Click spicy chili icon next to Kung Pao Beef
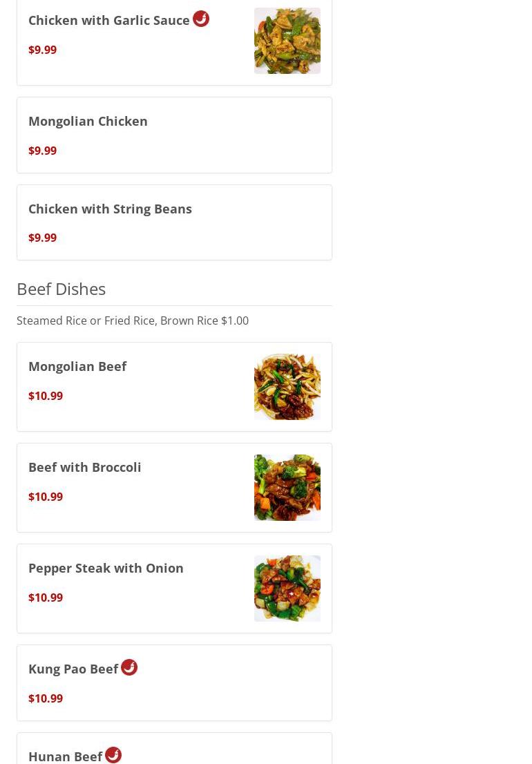Image resolution: width=532 pixels, height=764 pixels. [129, 667]
